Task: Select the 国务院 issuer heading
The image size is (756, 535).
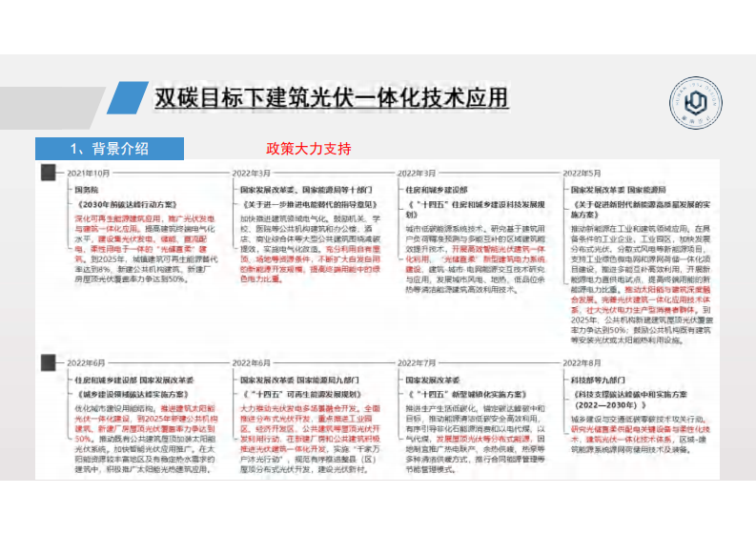Action: 87,190
